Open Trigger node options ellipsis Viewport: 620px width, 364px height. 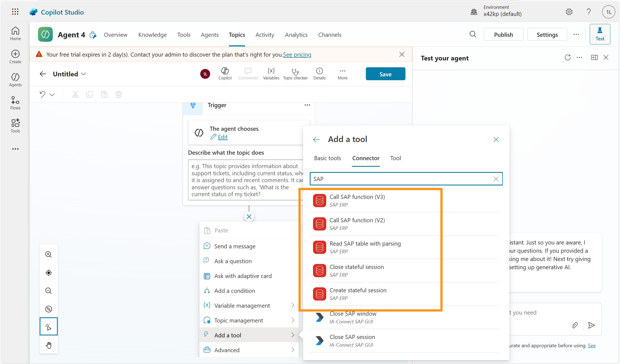tap(308, 105)
